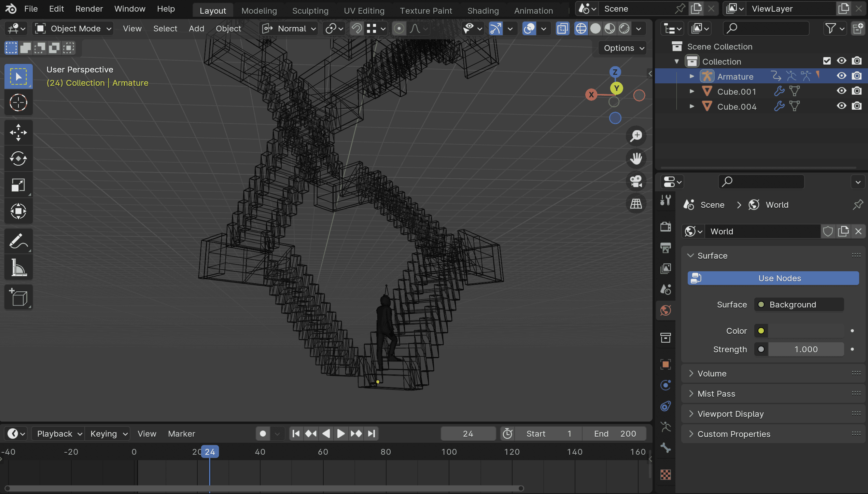868x494 pixels.
Task: Toggle camera view button in viewport
Action: point(636,181)
